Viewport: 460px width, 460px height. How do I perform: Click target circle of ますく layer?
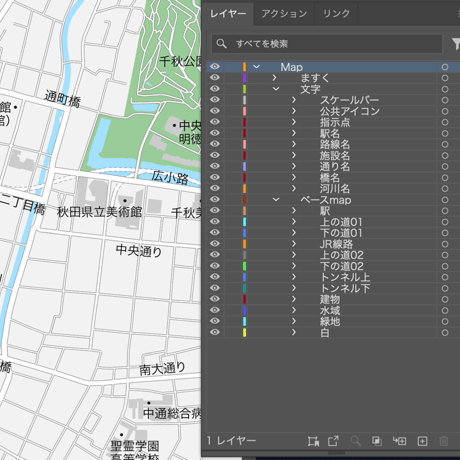pyautogui.click(x=445, y=78)
